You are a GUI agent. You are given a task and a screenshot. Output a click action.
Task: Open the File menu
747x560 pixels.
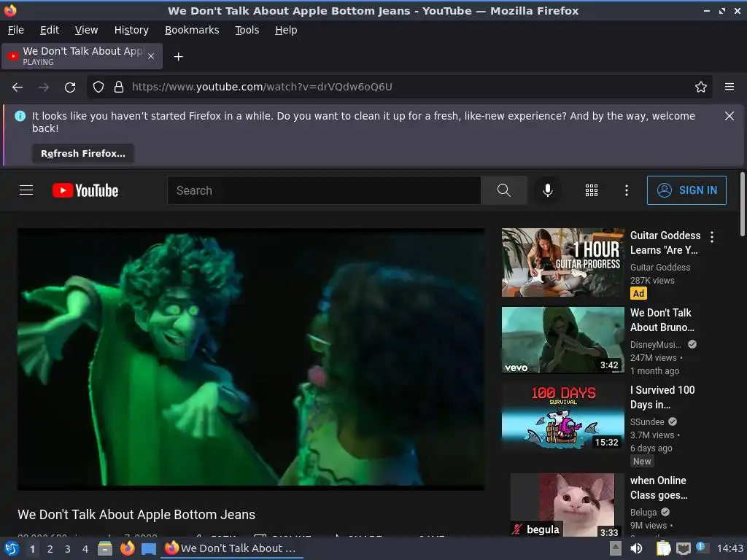[16, 30]
